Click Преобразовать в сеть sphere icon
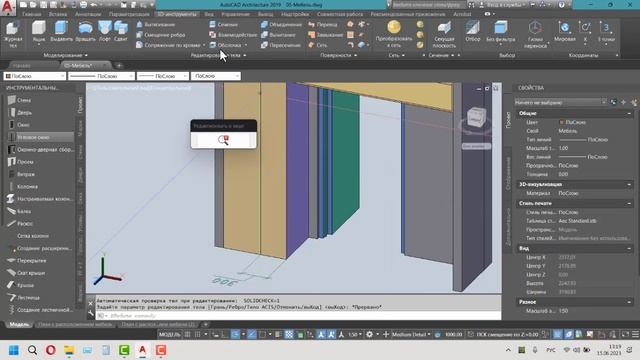This screenshot has height=360, width=640. 394,27
